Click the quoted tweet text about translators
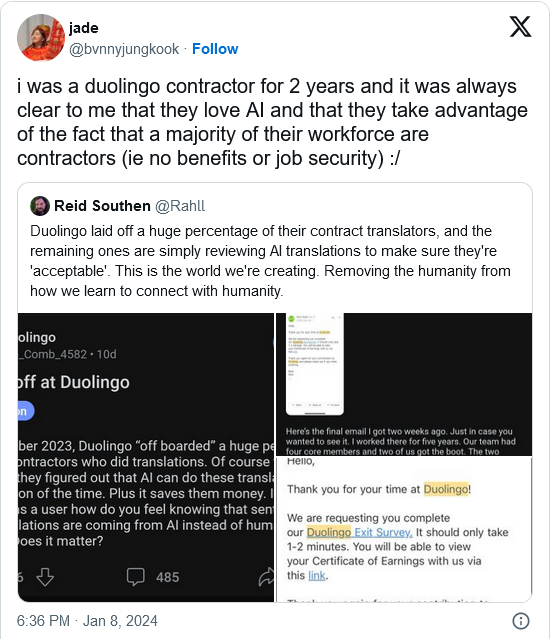The image size is (550, 639). click(270, 261)
